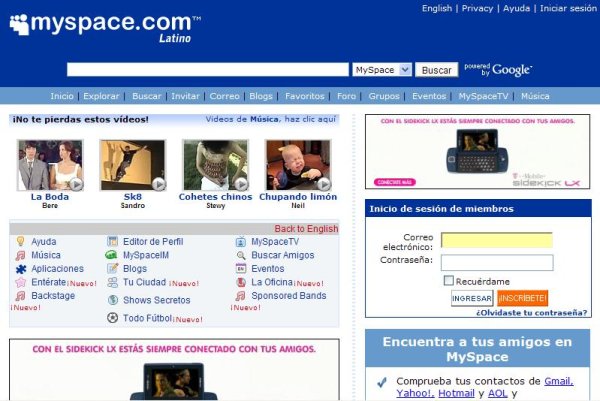This screenshot has height=401, width=600.
Task: Click the Tu Ciudad people icon
Action: click(x=112, y=282)
